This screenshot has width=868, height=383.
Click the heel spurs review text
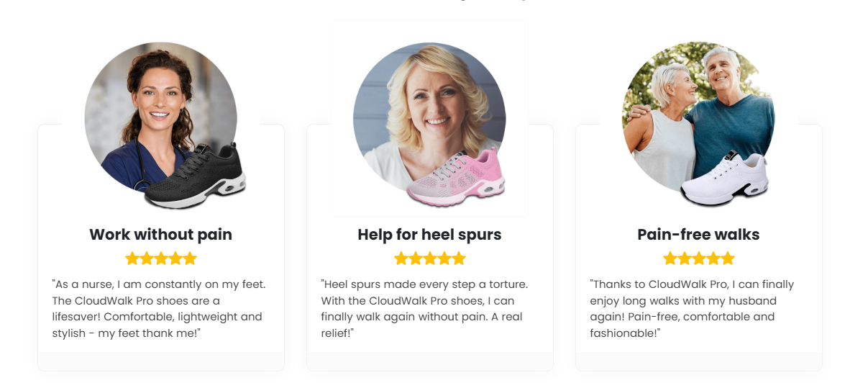424,309
